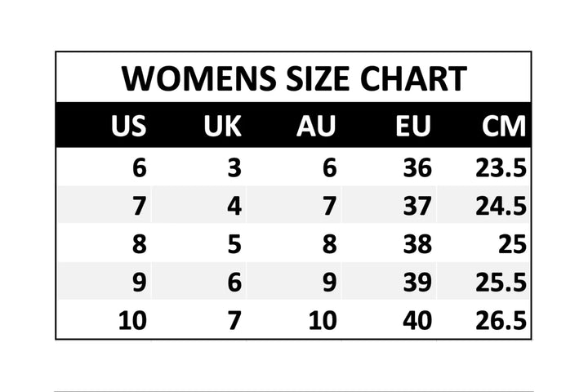This screenshot has height=392, width=588.
Task: Click UK size 5 cell
Action: [x=234, y=244]
